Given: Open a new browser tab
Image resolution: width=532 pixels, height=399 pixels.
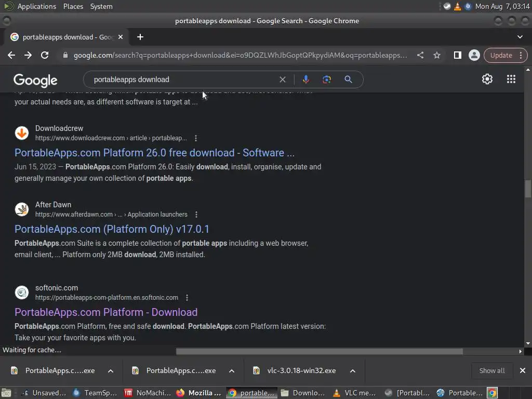Looking at the screenshot, I should (140, 37).
